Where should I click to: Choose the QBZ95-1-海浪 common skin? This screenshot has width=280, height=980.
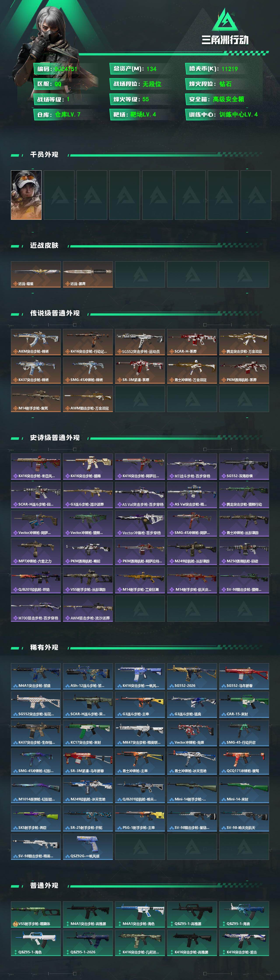coord(244,914)
